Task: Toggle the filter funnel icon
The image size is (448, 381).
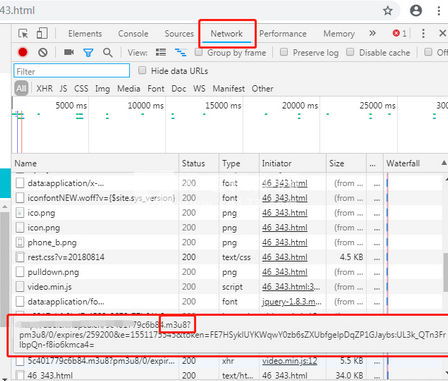Action: [88, 53]
